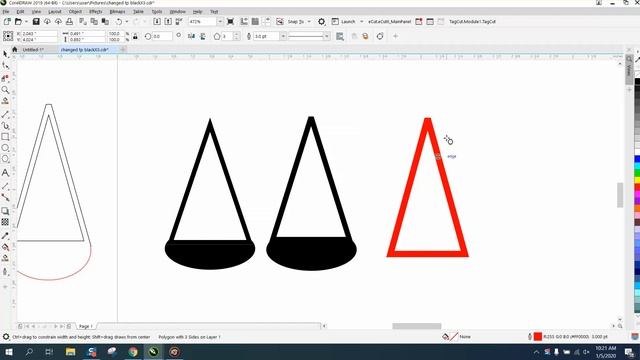Switch to the Untitled-1 document tab
This screenshot has height=360, width=640.
(33, 50)
